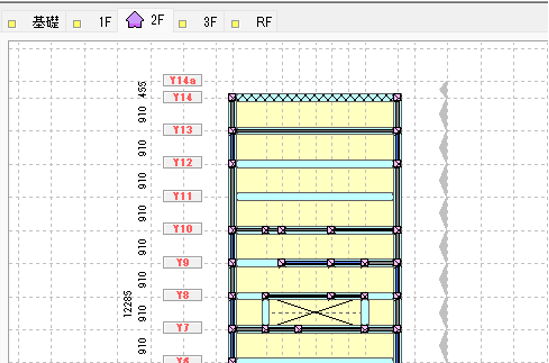Select the top-left column at Y14

click(232, 97)
